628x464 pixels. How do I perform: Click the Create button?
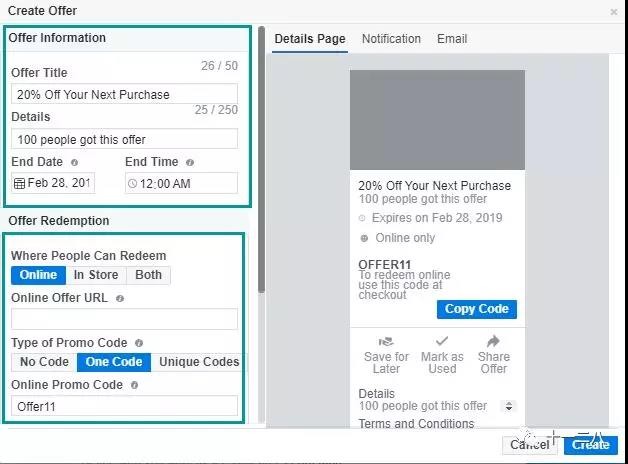[590, 445]
